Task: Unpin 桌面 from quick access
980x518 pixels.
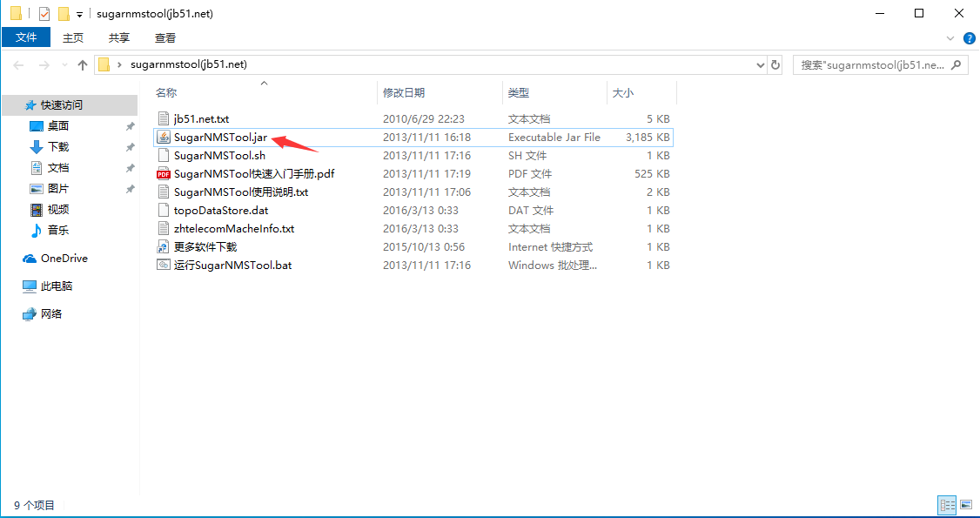Action: click(130, 126)
